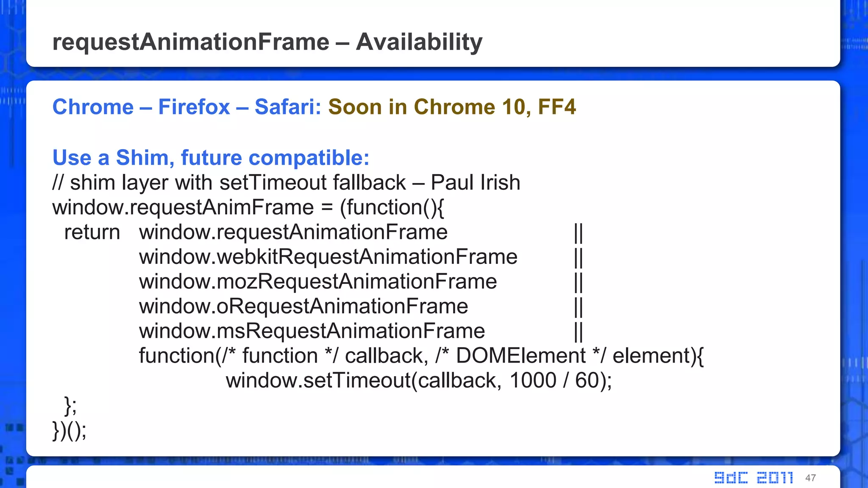Click the "window.requestAnimFrame = (function(){" line
Image resolution: width=868 pixels, height=488 pixels.
point(248,208)
